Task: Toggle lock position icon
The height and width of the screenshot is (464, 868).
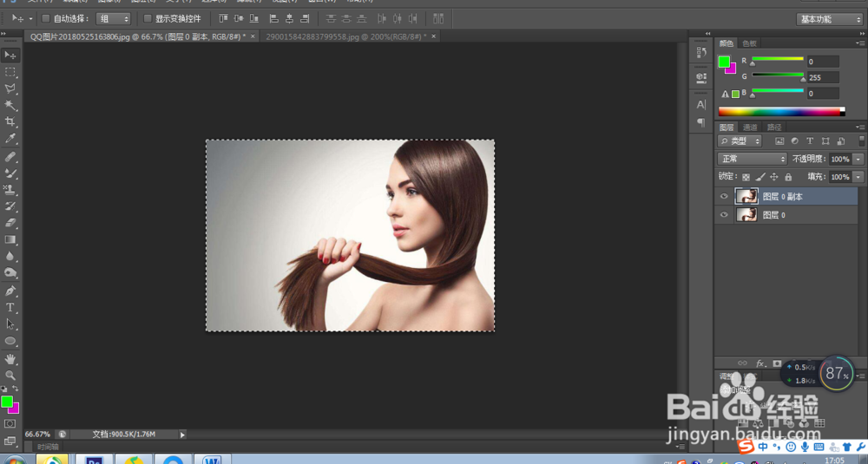Action: [x=774, y=177]
